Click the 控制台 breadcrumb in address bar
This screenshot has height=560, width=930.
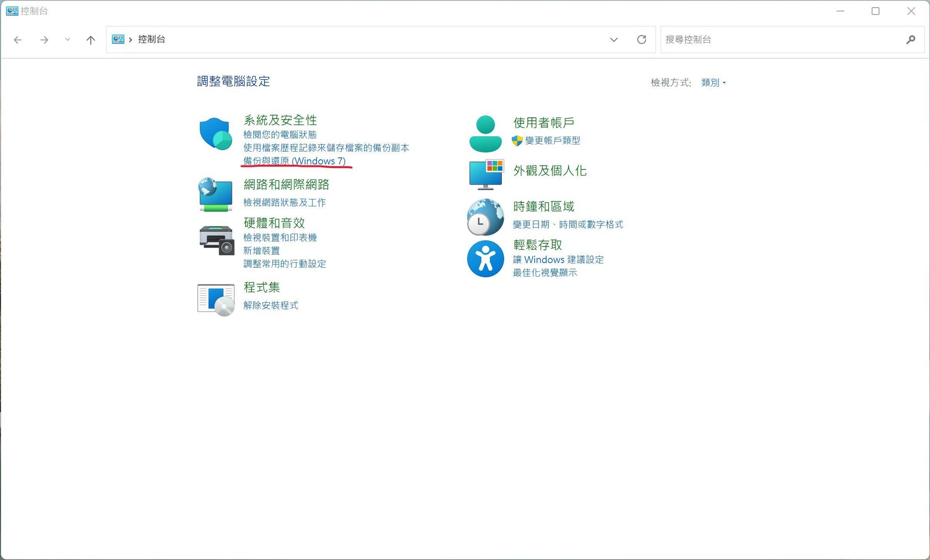click(x=152, y=39)
